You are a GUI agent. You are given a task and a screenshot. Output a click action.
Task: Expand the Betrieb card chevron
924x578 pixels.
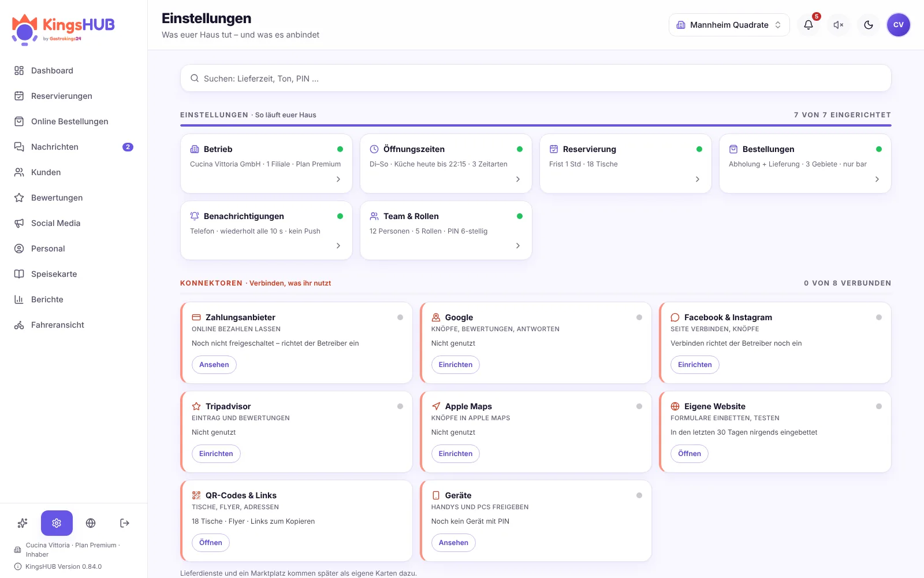click(338, 179)
